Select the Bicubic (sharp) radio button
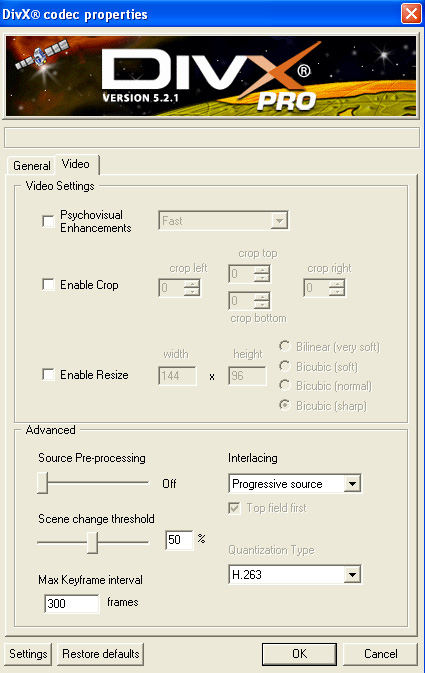Image resolution: width=425 pixels, height=673 pixels. [285, 405]
